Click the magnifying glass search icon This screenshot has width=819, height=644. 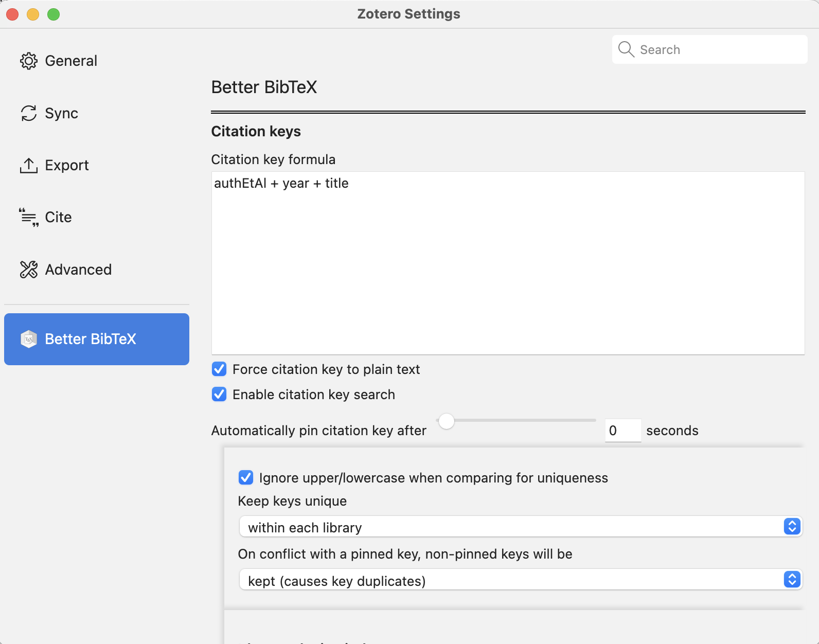tap(626, 49)
